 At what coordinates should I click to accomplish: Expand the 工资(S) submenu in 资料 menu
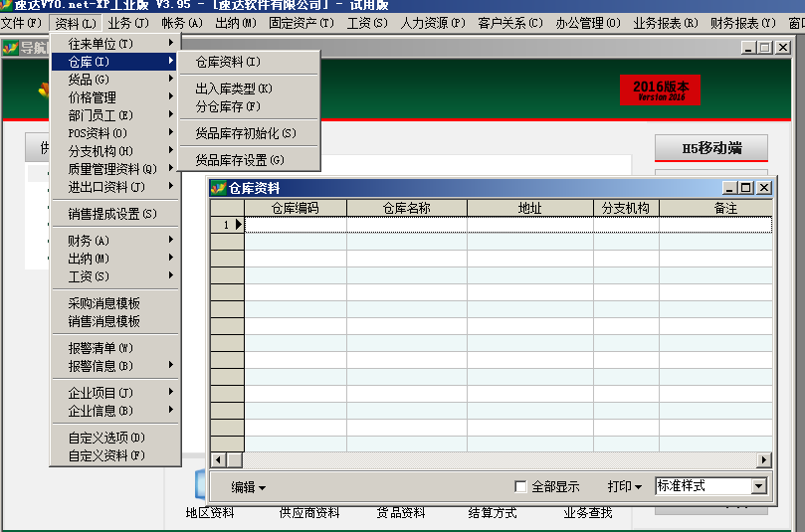pos(115,276)
